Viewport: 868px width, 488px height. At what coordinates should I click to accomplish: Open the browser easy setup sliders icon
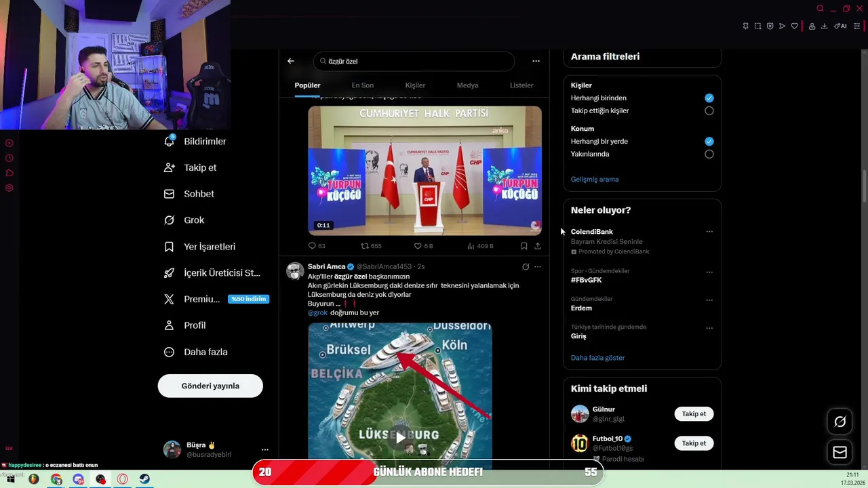point(856,26)
